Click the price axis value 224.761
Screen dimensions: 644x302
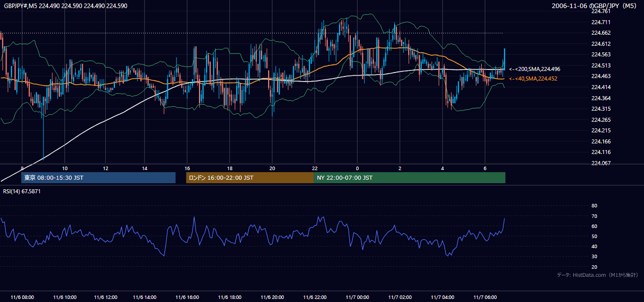click(x=601, y=11)
